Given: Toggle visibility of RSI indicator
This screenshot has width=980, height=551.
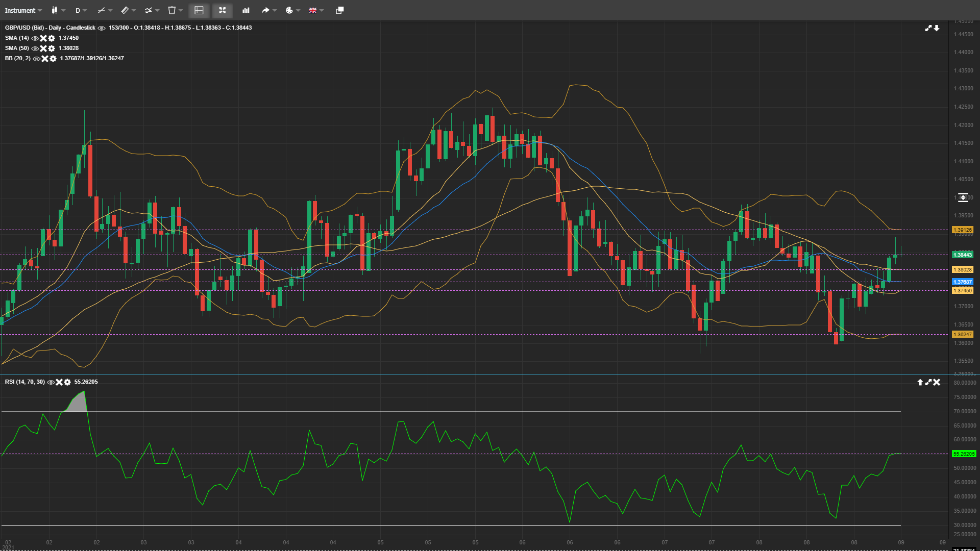Looking at the screenshot, I should (x=51, y=382).
